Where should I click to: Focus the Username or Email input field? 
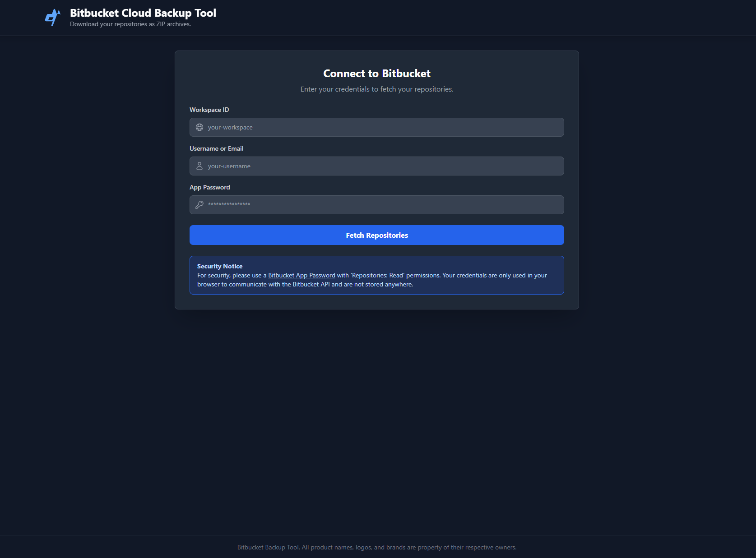pyautogui.click(x=377, y=166)
